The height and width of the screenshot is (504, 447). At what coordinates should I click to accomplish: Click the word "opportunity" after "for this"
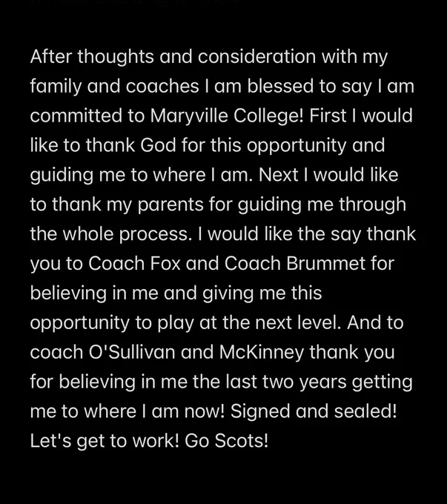(297, 146)
